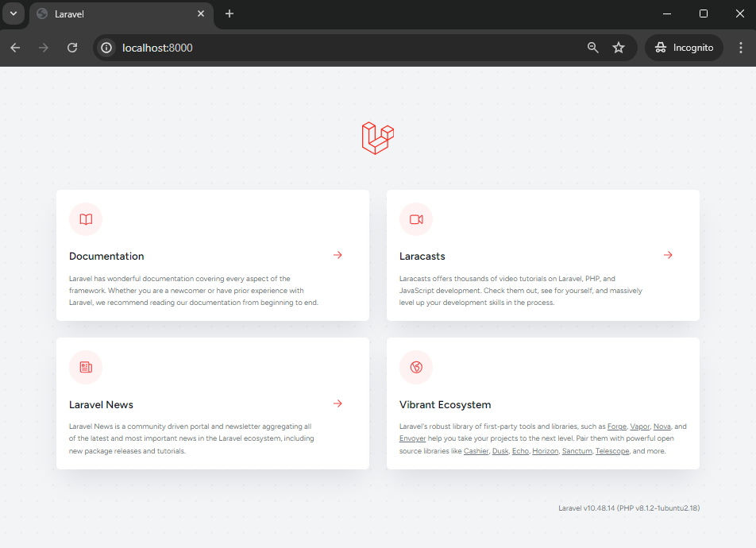Click the Vibrant Ecosystem heading
This screenshot has width=756, height=548.
click(445, 405)
